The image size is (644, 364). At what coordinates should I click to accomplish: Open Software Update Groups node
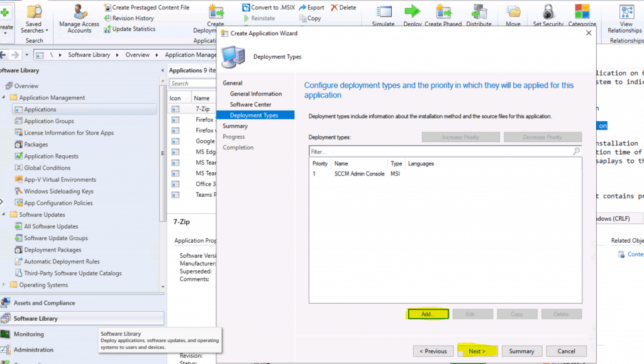point(56,238)
